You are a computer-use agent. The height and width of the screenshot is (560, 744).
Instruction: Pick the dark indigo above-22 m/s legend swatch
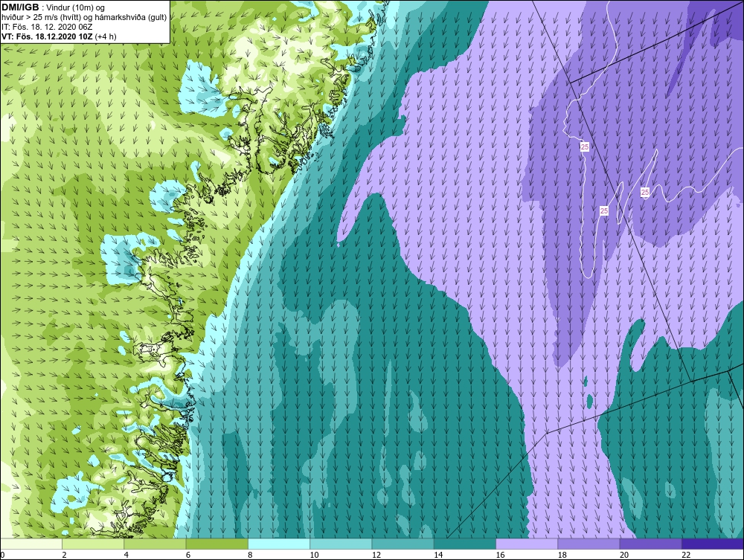[713, 544]
